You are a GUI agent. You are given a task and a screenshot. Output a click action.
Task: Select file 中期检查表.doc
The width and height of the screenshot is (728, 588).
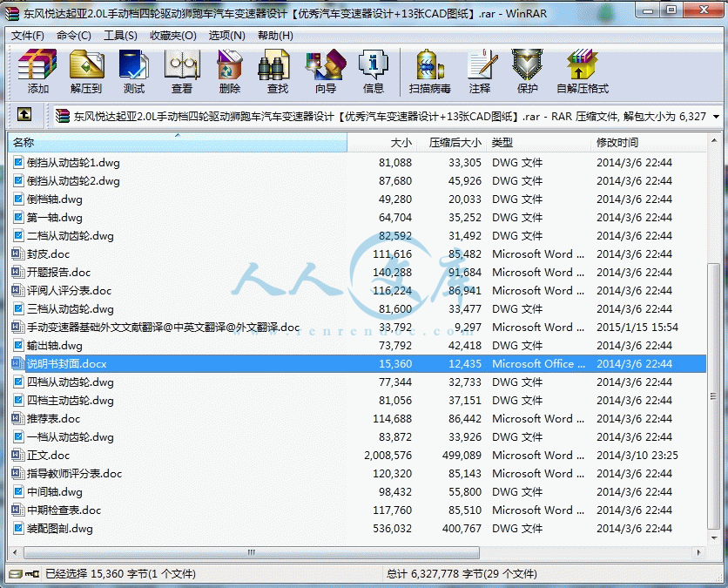pos(64,510)
